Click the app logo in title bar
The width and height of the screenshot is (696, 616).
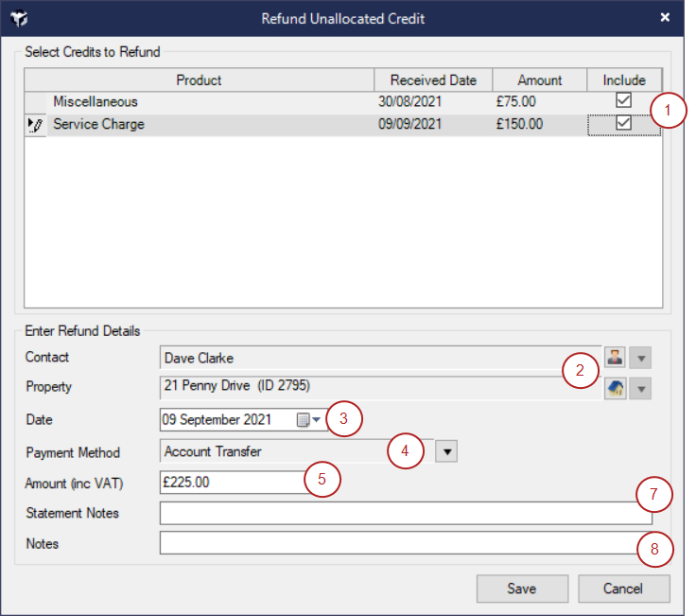(17, 18)
